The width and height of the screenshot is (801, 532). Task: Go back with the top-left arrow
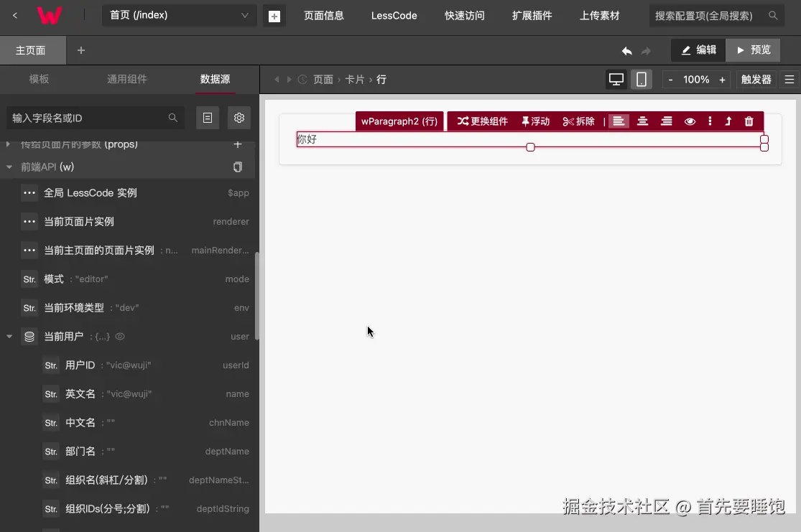[15, 15]
